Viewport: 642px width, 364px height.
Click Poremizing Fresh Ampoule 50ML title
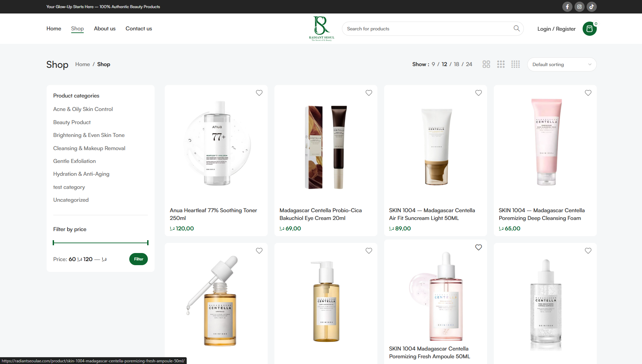coord(429,353)
